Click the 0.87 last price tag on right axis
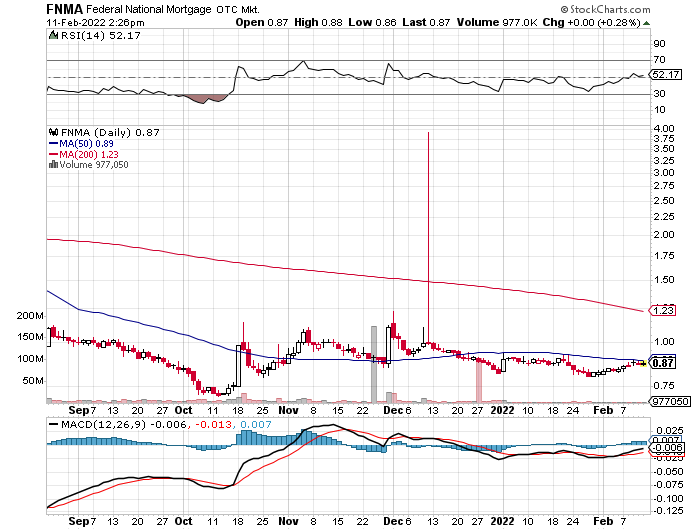 662,363
